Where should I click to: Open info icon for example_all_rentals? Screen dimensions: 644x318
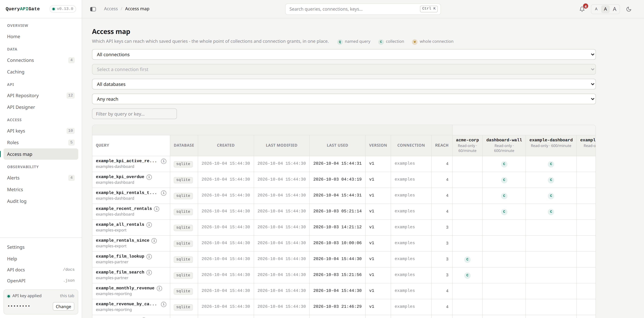click(x=149, y=225)
